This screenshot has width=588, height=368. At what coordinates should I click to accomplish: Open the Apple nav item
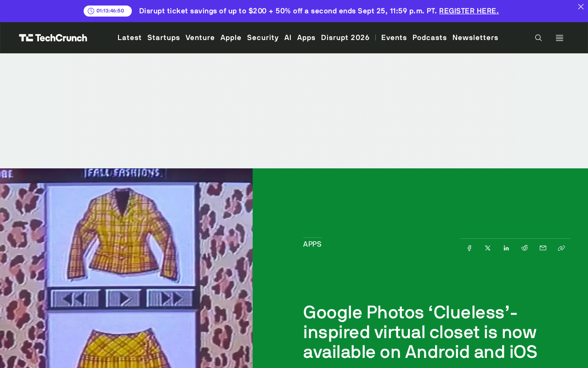(231, 38)
